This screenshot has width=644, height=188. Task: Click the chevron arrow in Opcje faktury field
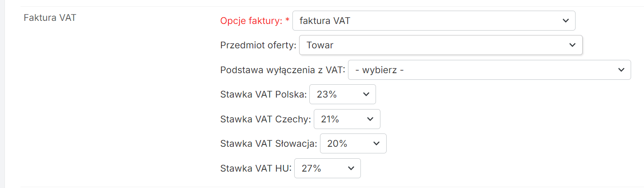(x=565, y=21)
